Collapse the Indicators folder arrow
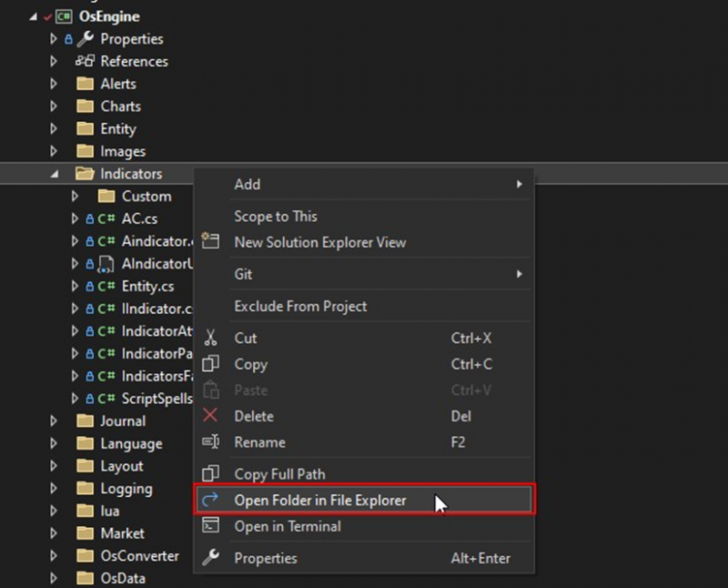 (55, 175)
